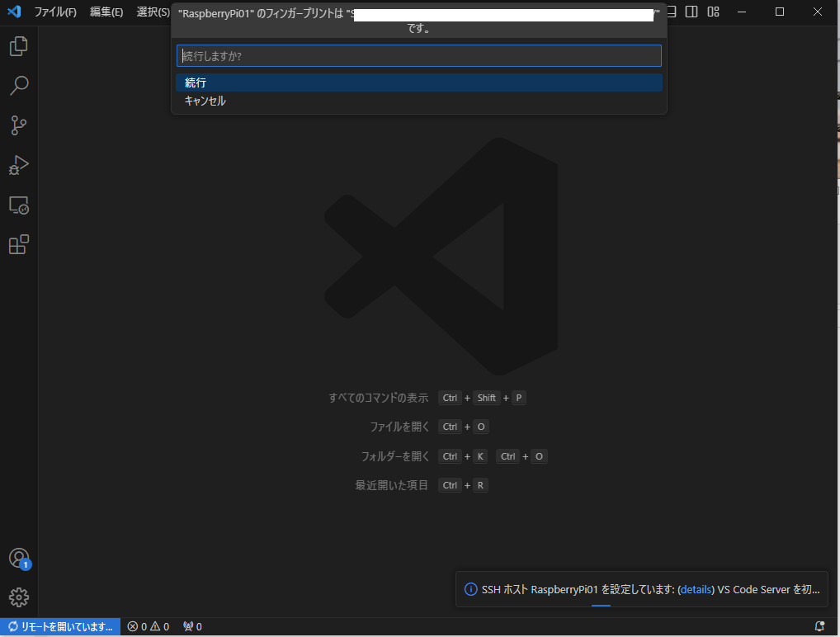Open the Extensions view

(18, 244)
